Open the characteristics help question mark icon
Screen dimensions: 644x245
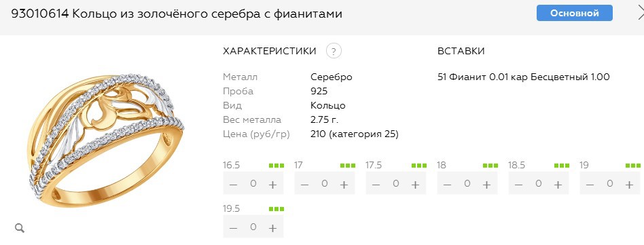tap(334, 52)
